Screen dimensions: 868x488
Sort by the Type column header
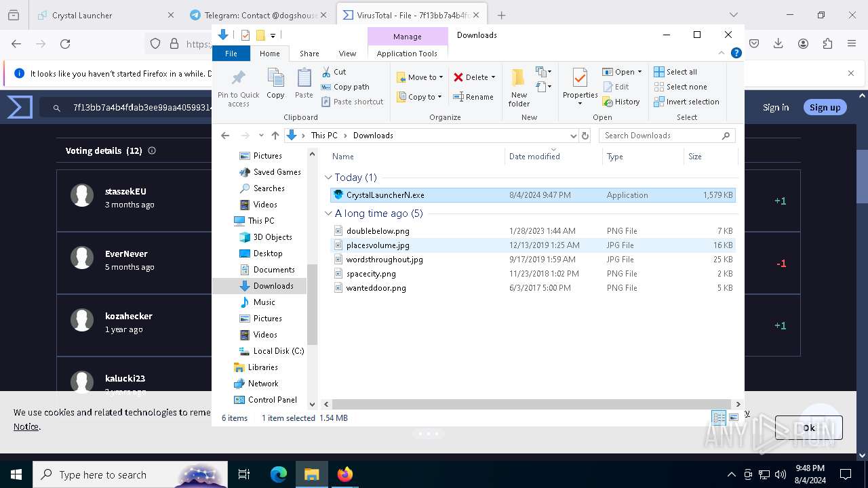[x=643, y=157]
